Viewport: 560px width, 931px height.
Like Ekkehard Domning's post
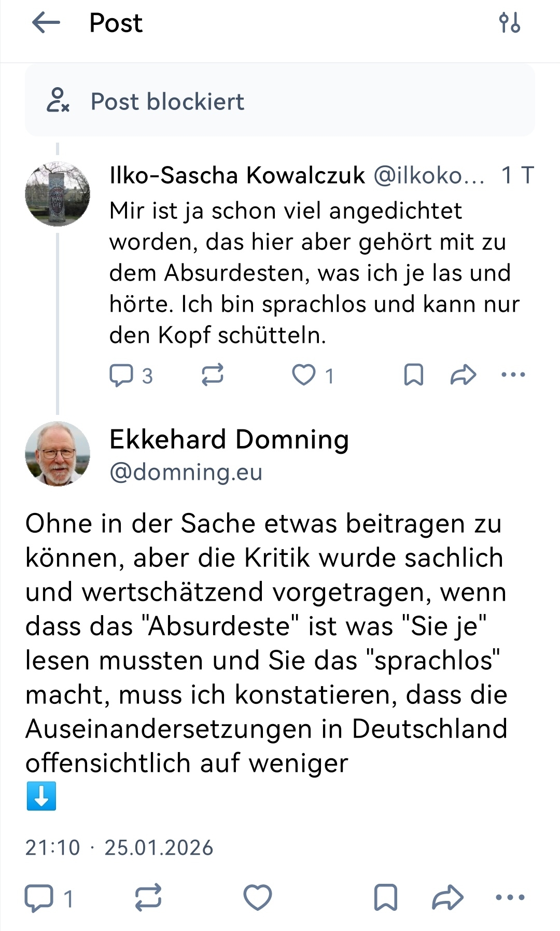(258, 898)
